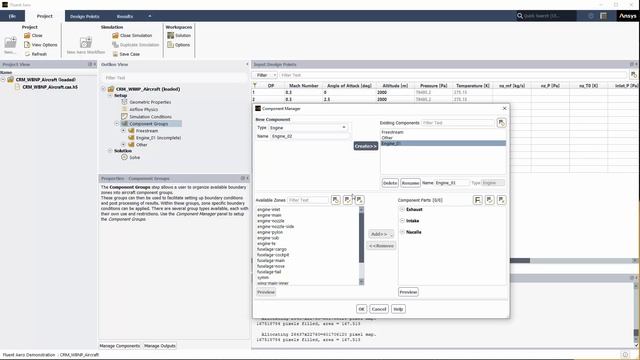Open the Solution workspace
This screenshot has height=360, width=640.
[x=179, y=36]
